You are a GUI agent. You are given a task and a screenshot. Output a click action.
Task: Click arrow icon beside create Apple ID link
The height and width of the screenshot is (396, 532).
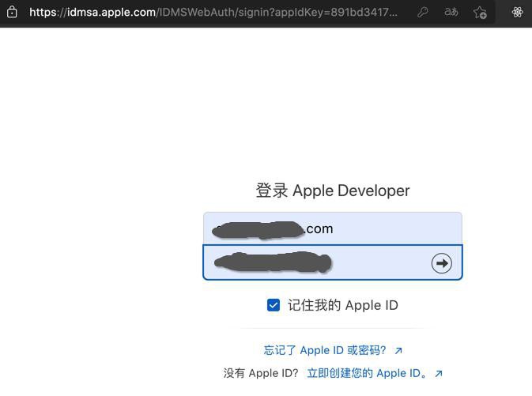tap(439, 374)
